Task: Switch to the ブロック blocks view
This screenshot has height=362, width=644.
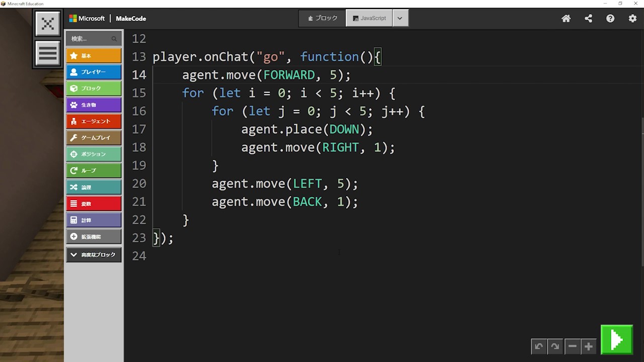Action: [x=322, y=18]
